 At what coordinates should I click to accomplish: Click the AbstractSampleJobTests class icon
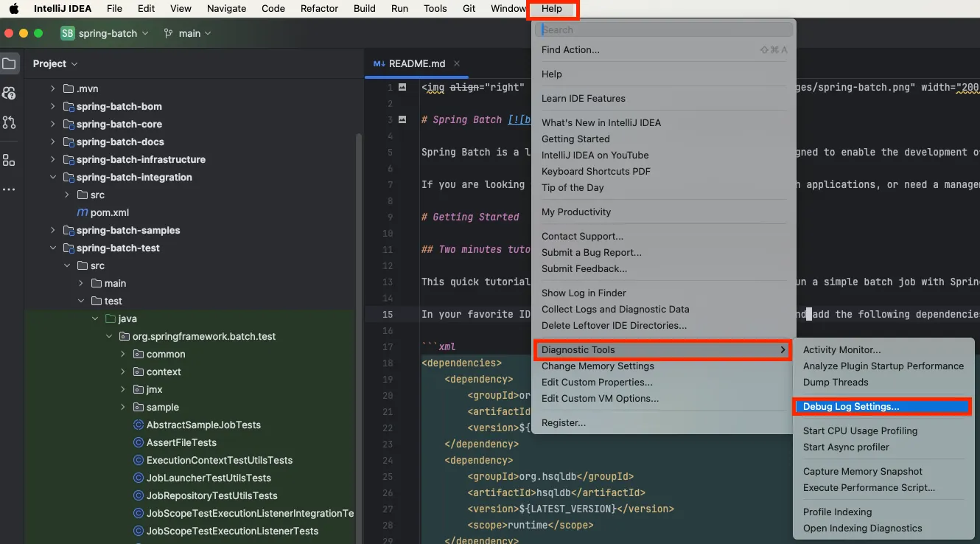(x=138, y=425)
